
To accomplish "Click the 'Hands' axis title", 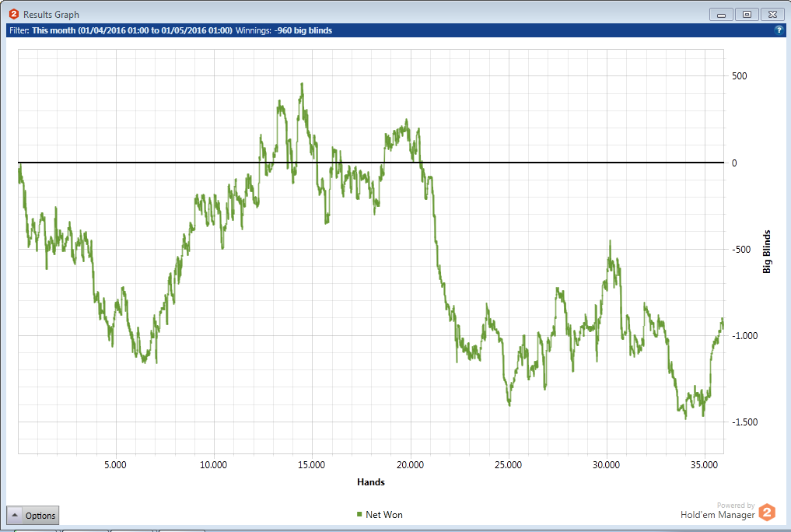I will 371,482.
